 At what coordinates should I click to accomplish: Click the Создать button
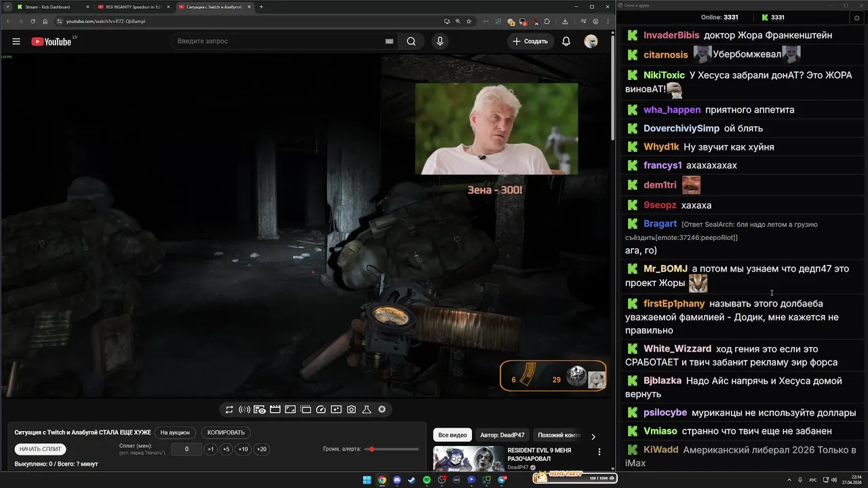530,41
